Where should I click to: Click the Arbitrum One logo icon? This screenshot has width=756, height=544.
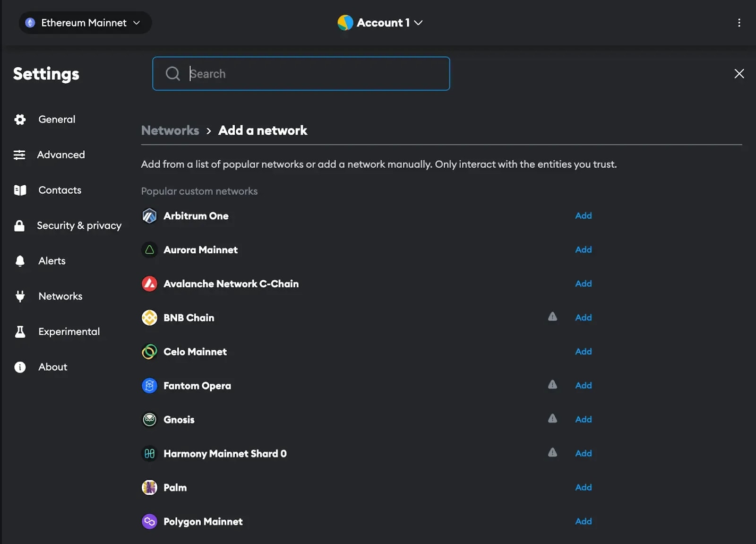tap(149, 216)
